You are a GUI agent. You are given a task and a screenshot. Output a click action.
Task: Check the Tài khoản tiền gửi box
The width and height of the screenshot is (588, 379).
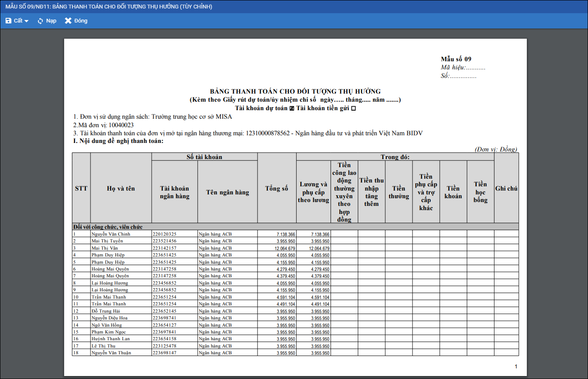[x=353, y=108]
